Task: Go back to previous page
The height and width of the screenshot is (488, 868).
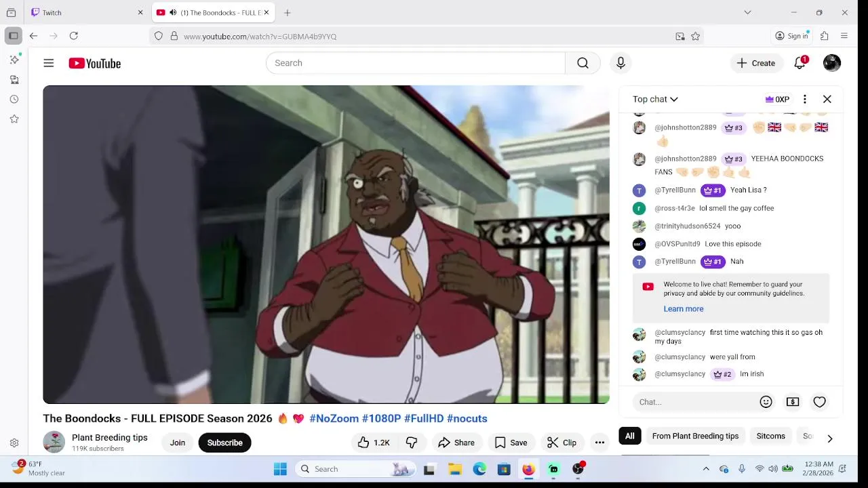Action: point(33,36)
